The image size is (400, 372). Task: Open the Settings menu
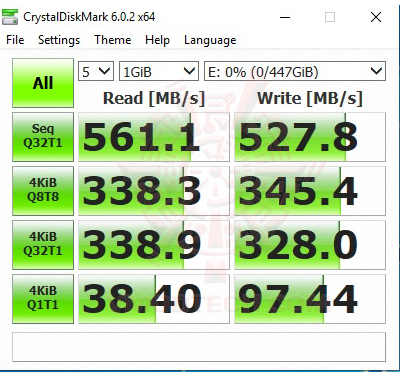[59, 40]
